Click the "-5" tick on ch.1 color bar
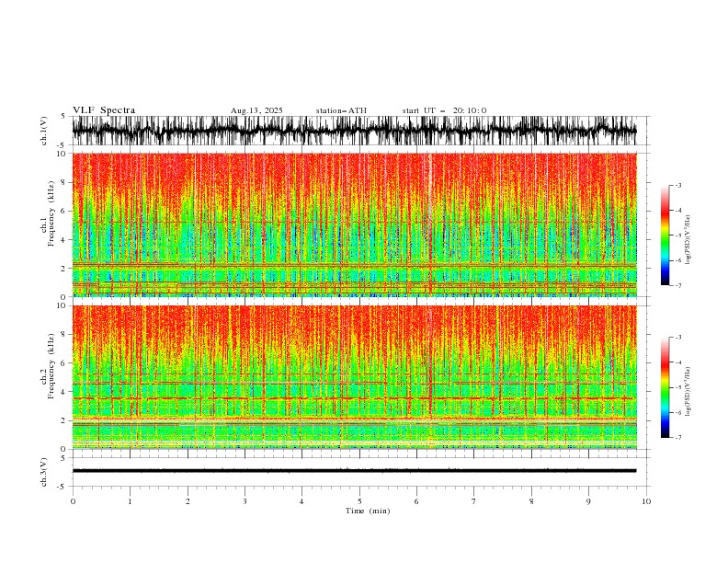 pos(678,236)
